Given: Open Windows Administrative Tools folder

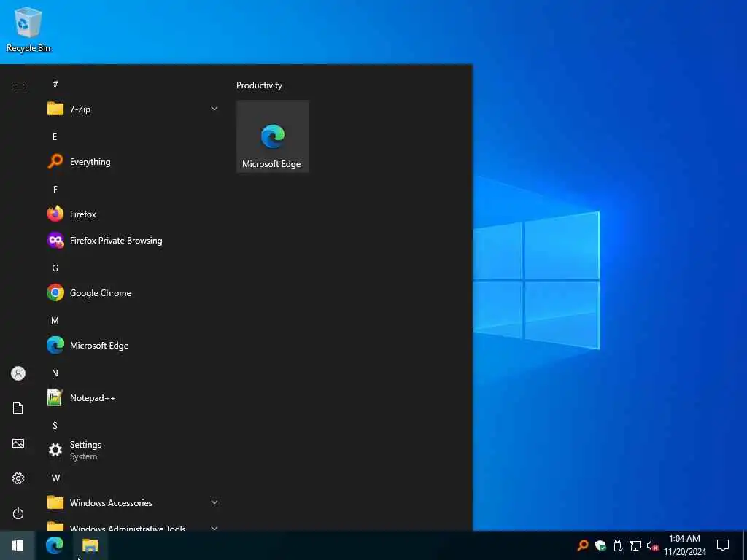Looking at the screenshot, I should (x=133, y=524).
